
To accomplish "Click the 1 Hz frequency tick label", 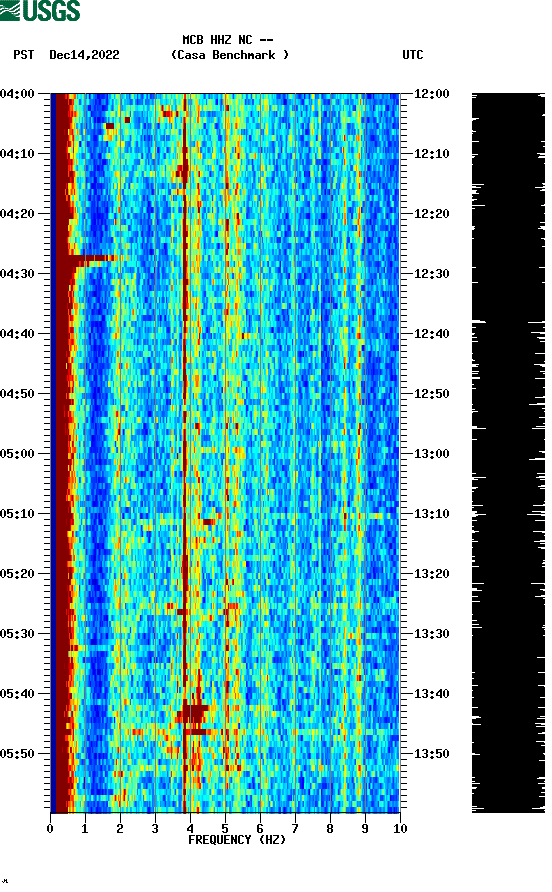I will [x=85, y=829].
